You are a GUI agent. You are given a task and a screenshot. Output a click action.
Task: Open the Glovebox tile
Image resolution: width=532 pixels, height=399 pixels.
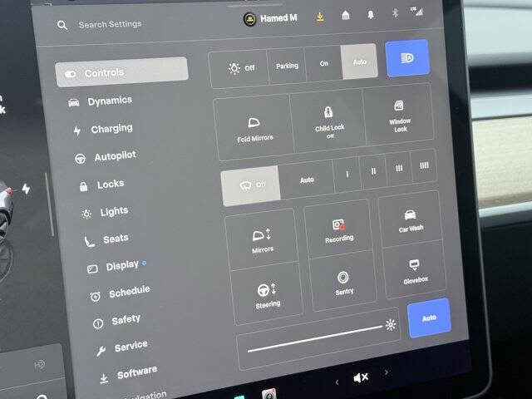415,270
